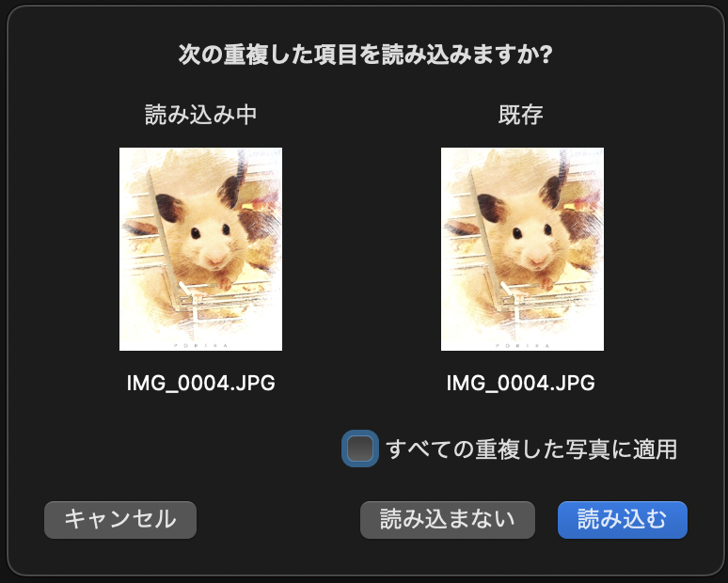The image size is (728, 583).
Task: Click the 既存 column heading
Action: (520, 114)
